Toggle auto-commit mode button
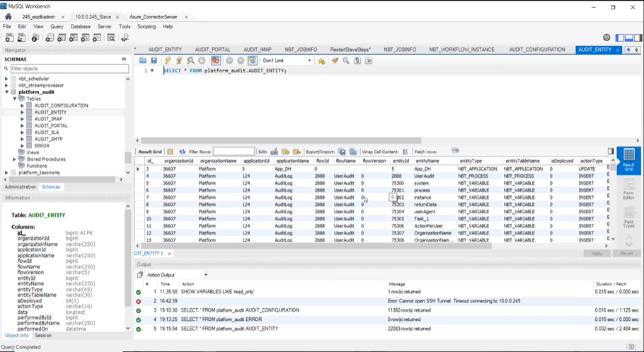This screenshot has width=644, height=352. (x=252, y=60)
